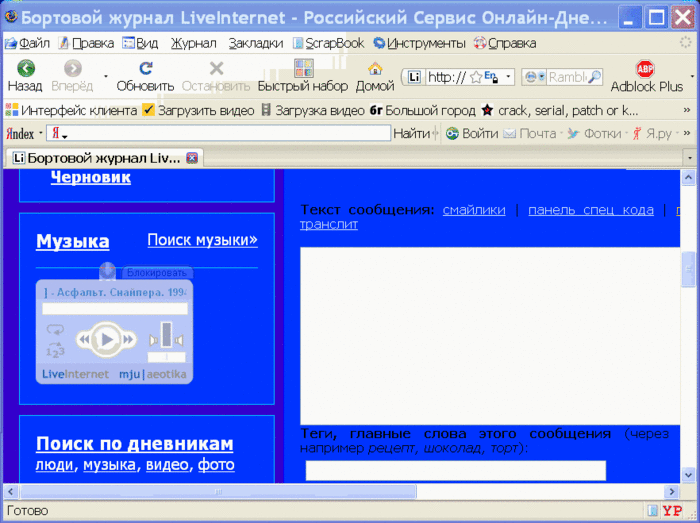This screenshot has height=523, width=700.
Task: Toggle the repeat loop icon in player
Action: [55, 330]
